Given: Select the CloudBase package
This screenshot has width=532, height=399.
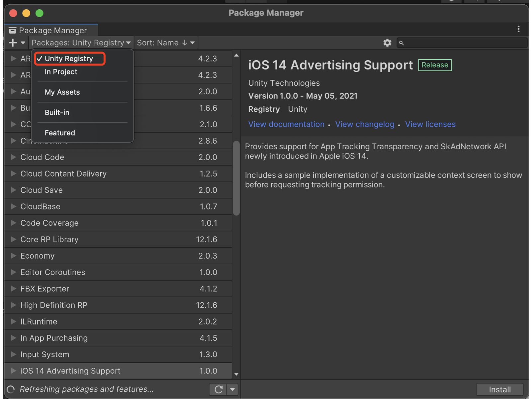Looking at the screenshot, I should (x=118, y=206).
